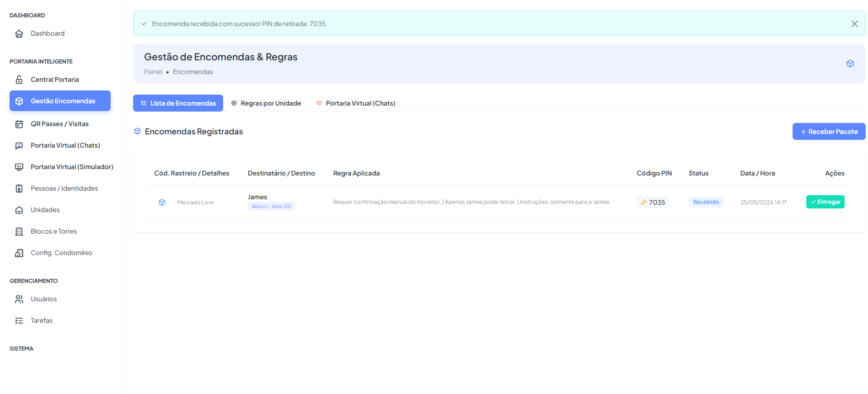Viewport: 868px width, 394px height.
Task: Click the package icon in header banner
Action: pos(850,64)
